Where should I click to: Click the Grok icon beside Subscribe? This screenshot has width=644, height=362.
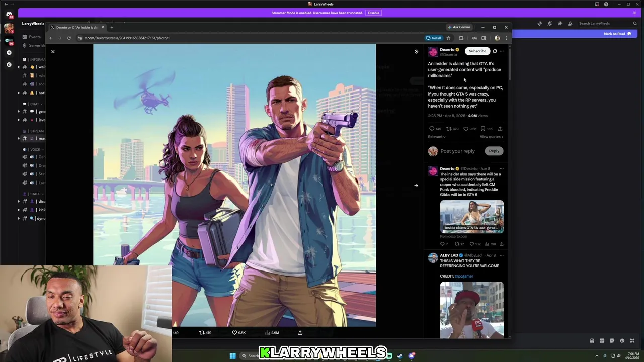tap(495, 51)
